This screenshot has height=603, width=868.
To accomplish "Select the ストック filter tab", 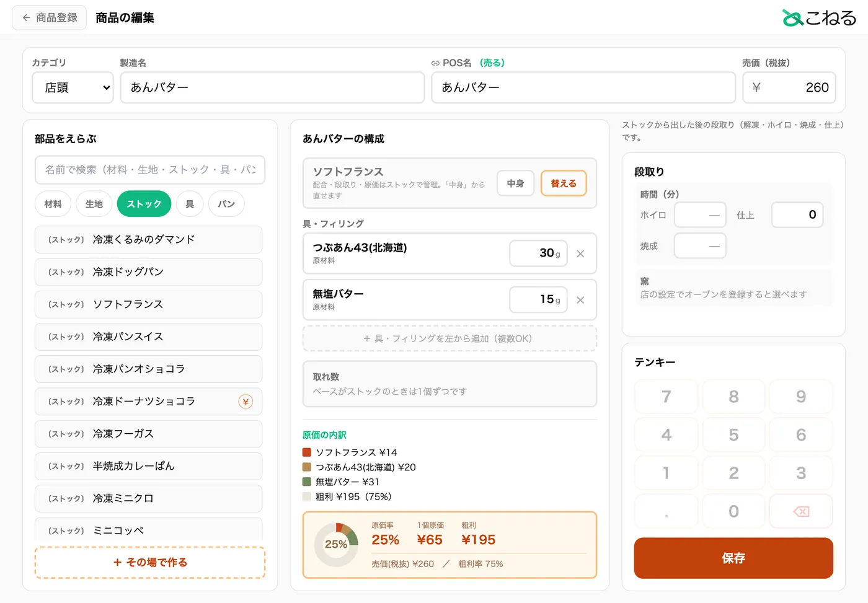I will click(x=144, y=204).
